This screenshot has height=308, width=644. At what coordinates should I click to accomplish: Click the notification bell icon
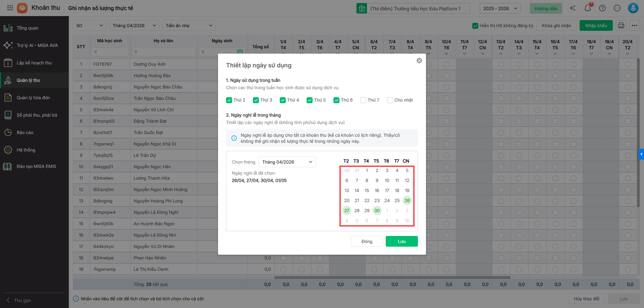[587, 8]
